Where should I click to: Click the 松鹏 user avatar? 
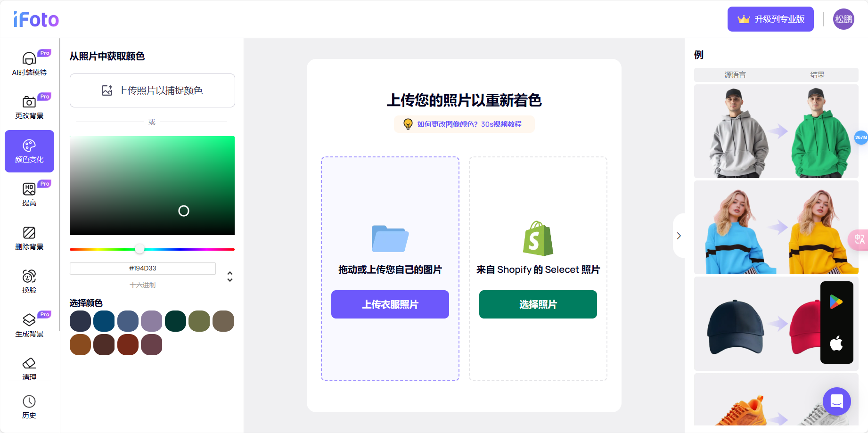pyautogui.click(x=843, y=19)
